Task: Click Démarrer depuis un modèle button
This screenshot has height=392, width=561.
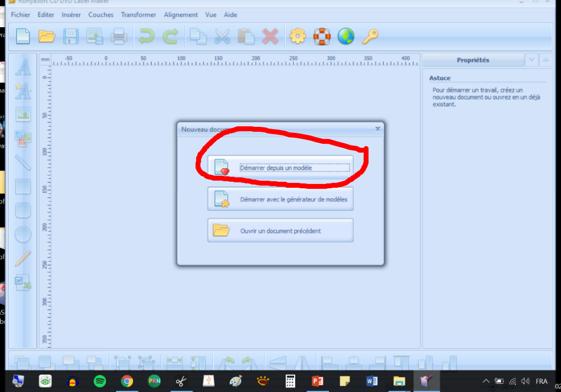Action: pos(280,167)
